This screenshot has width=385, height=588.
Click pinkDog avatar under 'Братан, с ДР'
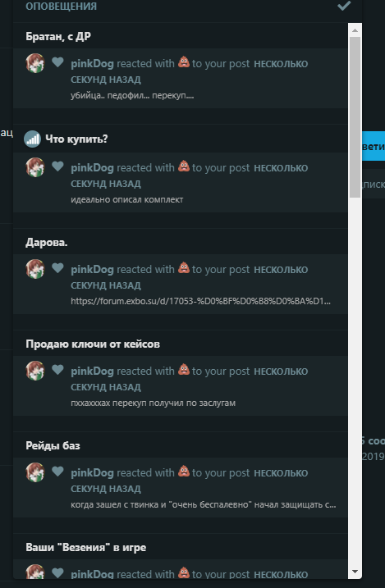(x=35, y=63)
